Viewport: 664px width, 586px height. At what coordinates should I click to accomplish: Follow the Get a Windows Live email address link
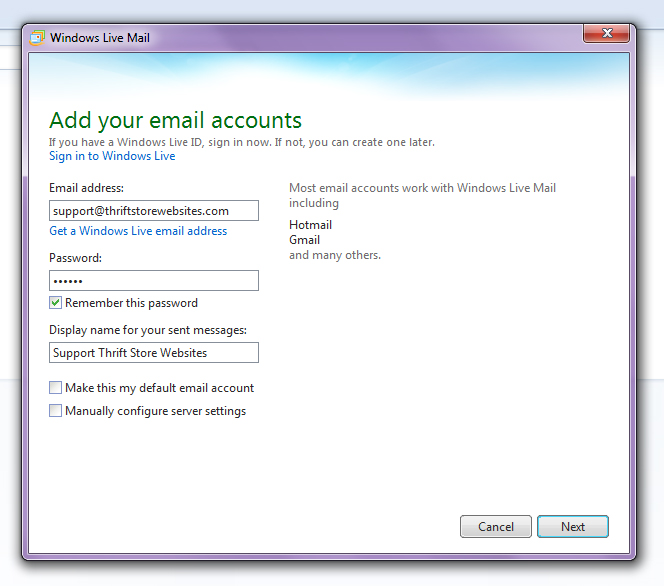(x=138, y=231)
